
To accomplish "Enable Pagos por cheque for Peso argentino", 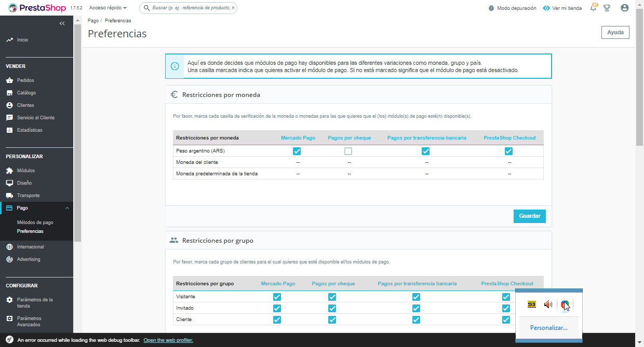I will [x=348, y=151].
